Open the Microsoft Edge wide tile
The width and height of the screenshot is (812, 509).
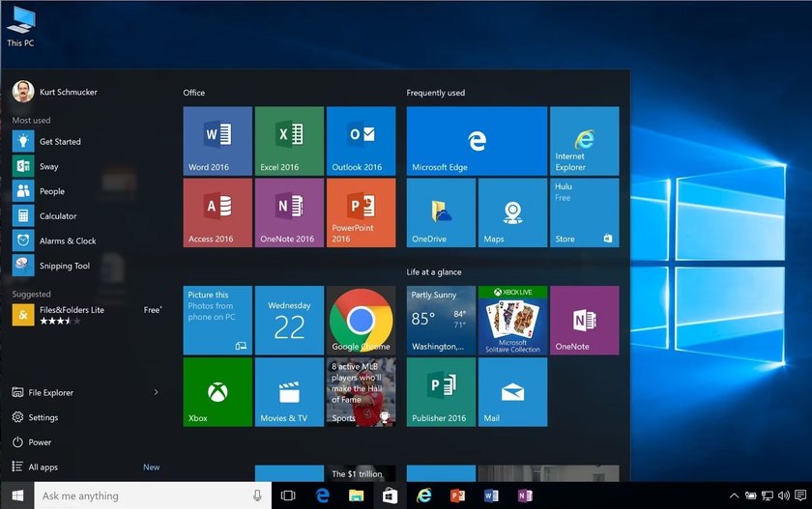477,141
